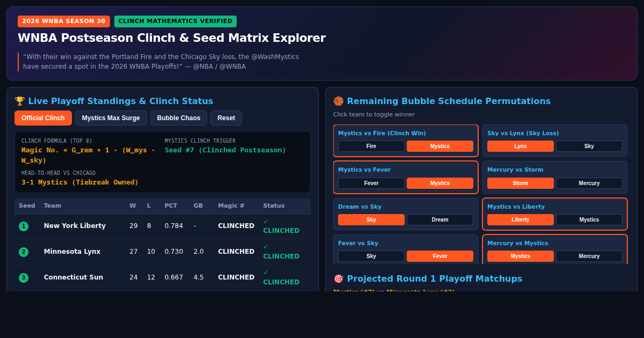Image resolution: width=644 pixels, height=338 pixels.
Task: Select Mystics in Mystics vs Fever game
Action: point(440,183)
